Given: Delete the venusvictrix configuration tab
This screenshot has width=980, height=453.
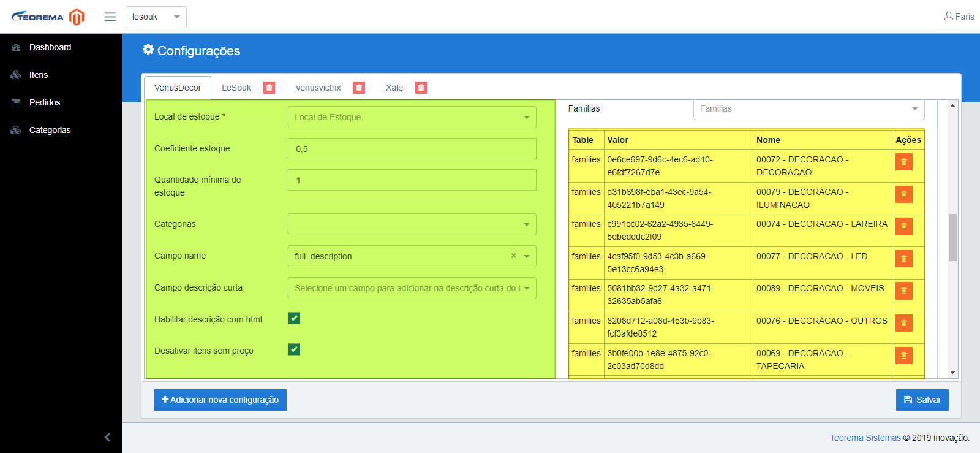Looking at the screenshot, I should pos(359,88).
